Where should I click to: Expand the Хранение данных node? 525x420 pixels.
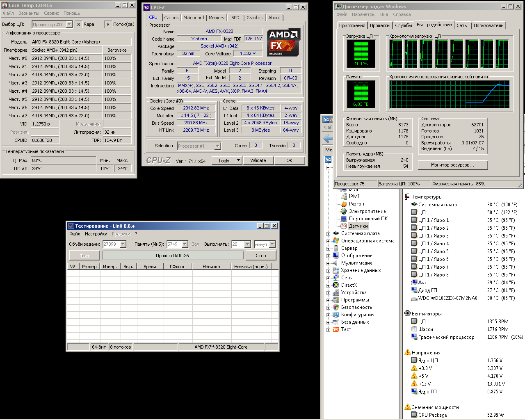pos(328,271)
